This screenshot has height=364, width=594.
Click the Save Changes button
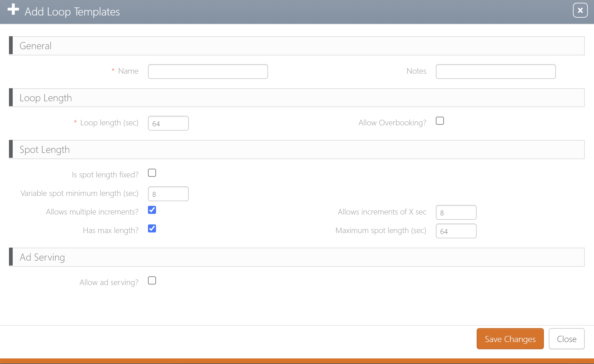[510, 339]
